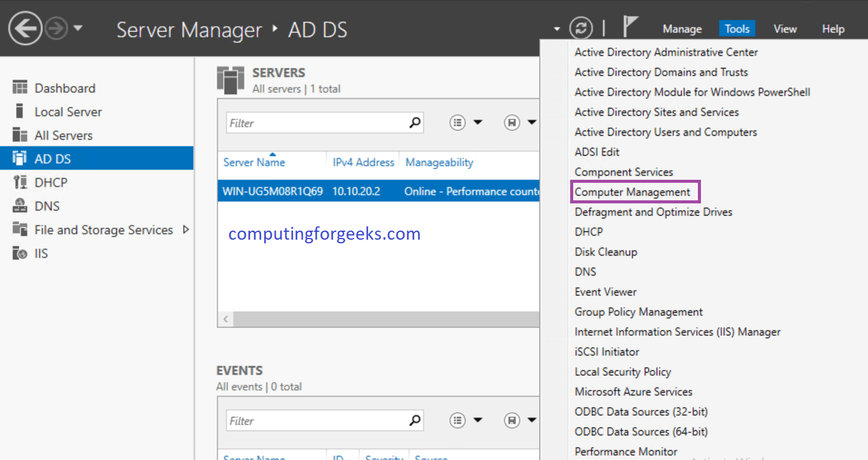Open the View menu
Viewport: 868px width, 460px height.
click(784, 28)
